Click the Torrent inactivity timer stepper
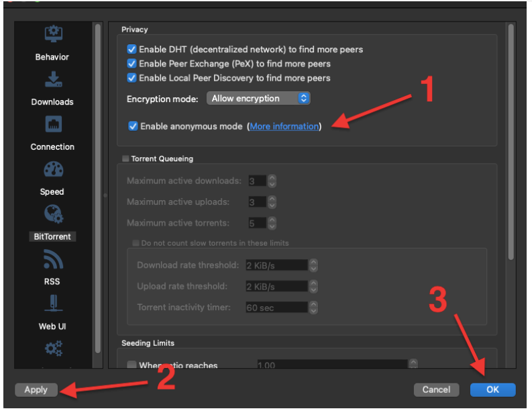The width and height of the screenshot is (532, 415). point(313,308)
